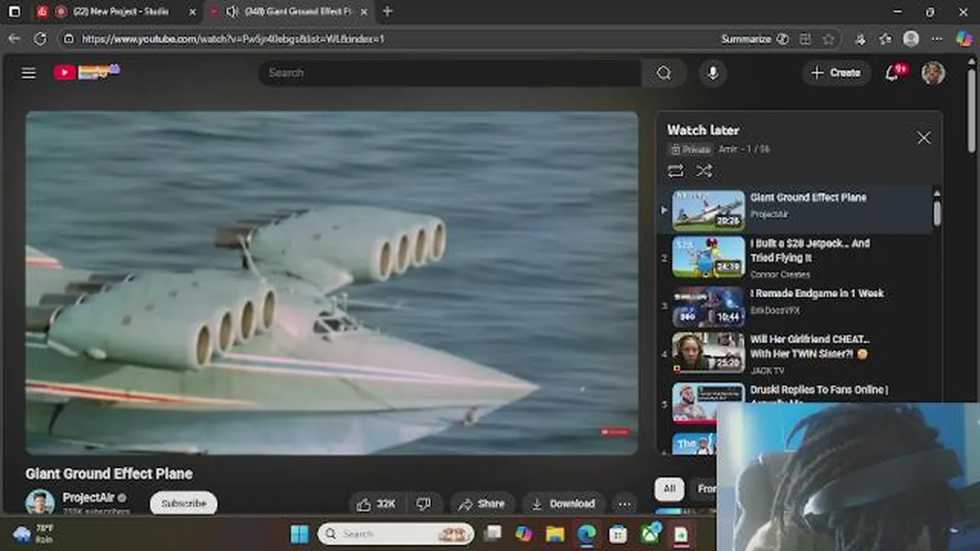Viewport: 980px width, 551px height.
Task: Open more actions three-dot menu under video
Action: pyautogui.click(x=625, y=504)
